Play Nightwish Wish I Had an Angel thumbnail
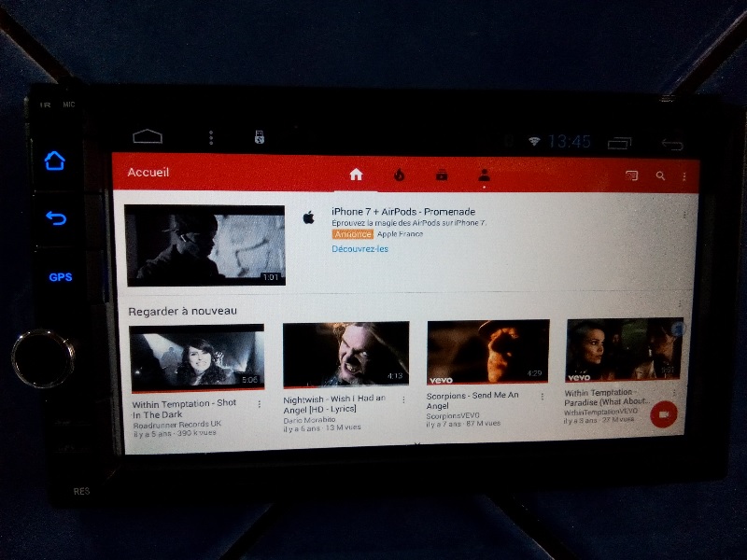This screenshot has height=560, width=747. (345, 355)
